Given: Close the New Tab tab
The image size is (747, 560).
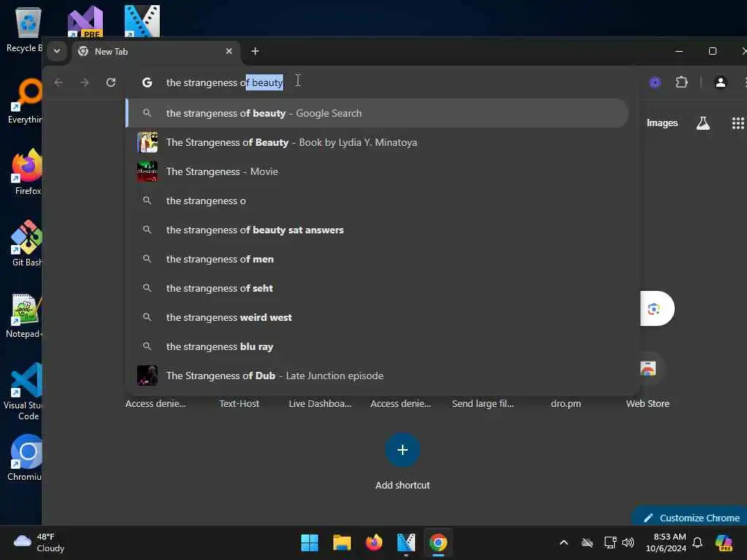Looking at the screenshot, I should click(228, 51).
